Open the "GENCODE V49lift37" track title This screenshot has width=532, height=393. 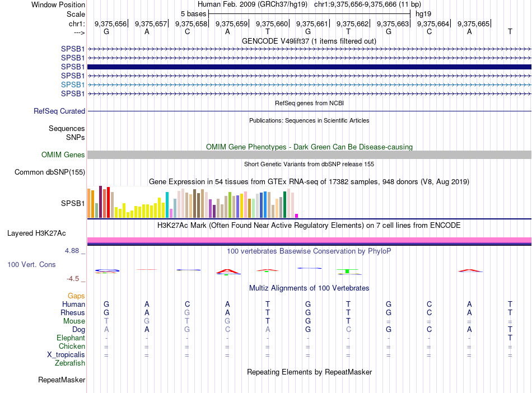pos(309,41)
